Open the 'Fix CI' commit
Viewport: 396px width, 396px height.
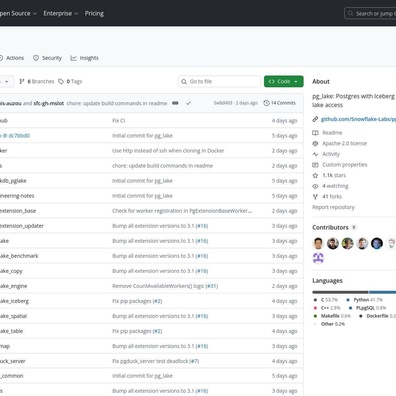119,121
